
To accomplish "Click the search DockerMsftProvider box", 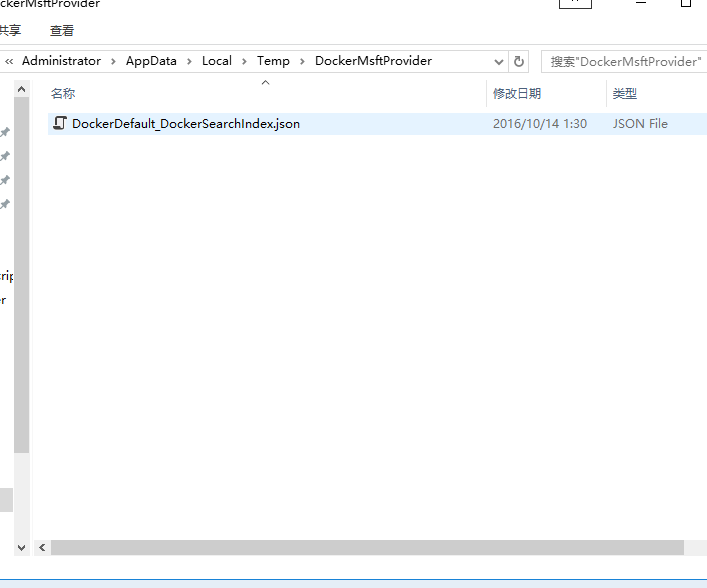I will point(624,62).
